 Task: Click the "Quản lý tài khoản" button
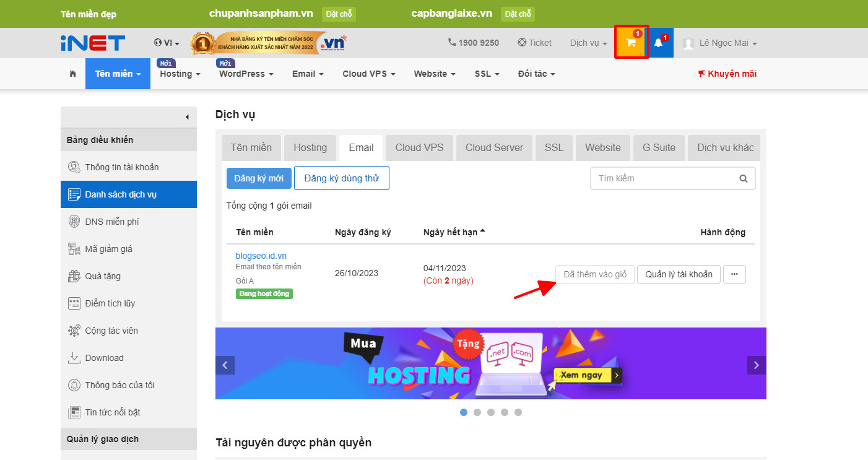click(x=679, y=274)
